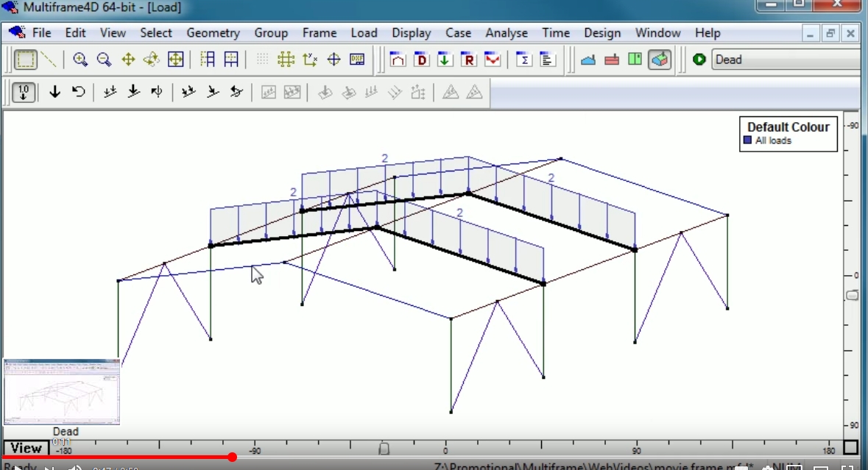Click the View button at bottom left
Image resolution: width=868 pixels, height=470 pixels.
26,448
